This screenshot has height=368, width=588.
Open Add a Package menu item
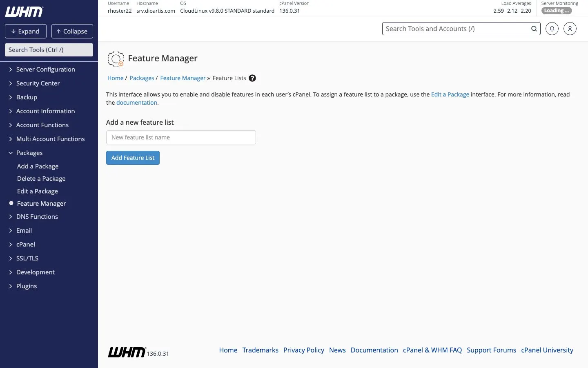38,166
